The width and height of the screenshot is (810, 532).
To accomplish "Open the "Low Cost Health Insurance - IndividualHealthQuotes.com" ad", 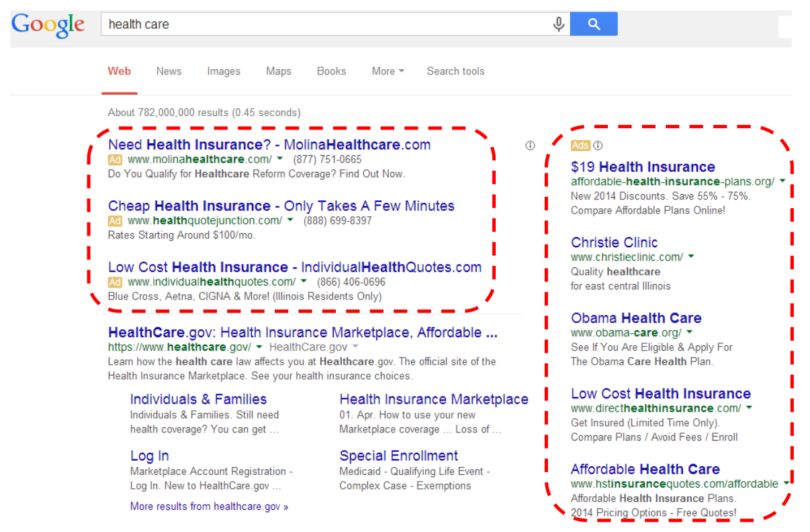I will (x=295, y=267).
